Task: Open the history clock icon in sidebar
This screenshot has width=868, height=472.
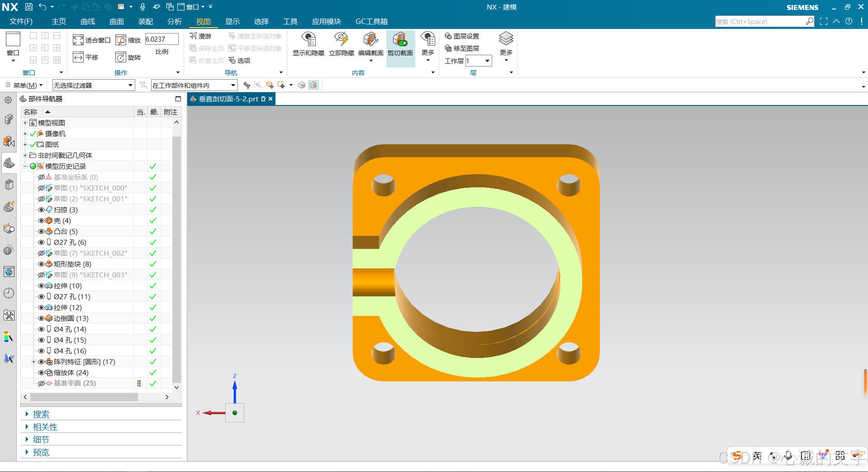Action: 9,293
